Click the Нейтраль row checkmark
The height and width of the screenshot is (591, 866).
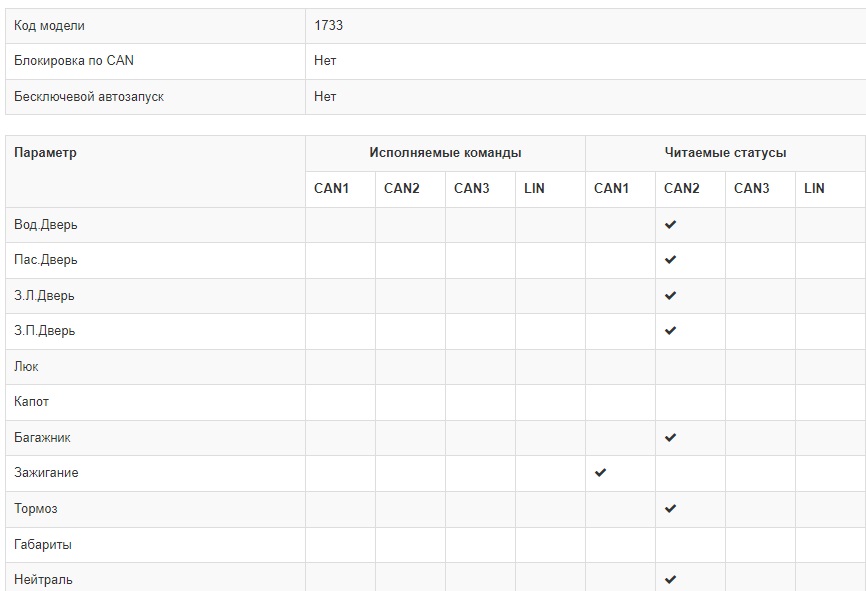(670, 579)
